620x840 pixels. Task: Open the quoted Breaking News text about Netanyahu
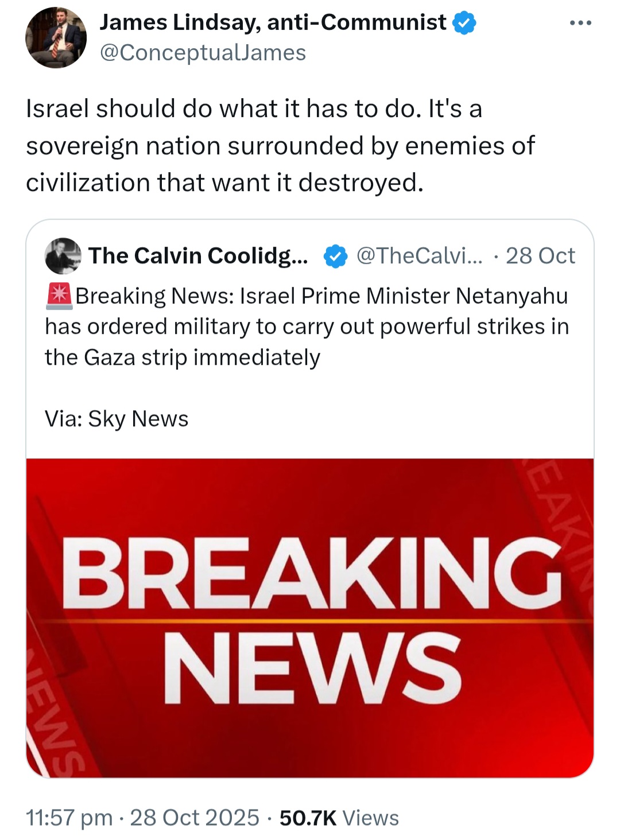point(307,326)
